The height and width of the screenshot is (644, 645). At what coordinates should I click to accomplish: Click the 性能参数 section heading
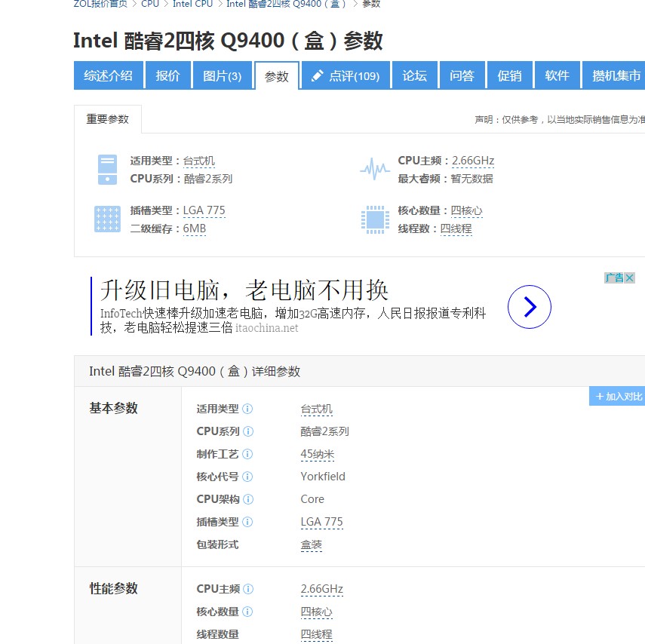click(x=113, y=588)
